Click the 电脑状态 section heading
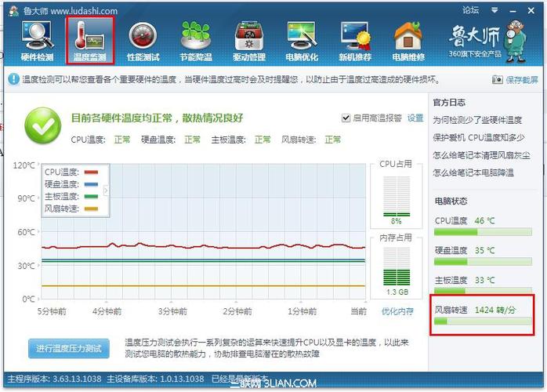This screenshot has height=392, width=547. pyautogui.click(x=451, y=201)
